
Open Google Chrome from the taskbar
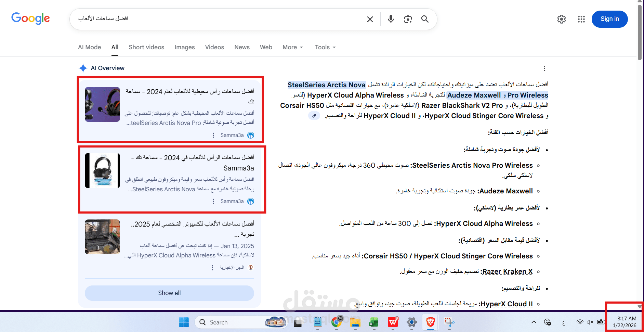tap(337, 322)
